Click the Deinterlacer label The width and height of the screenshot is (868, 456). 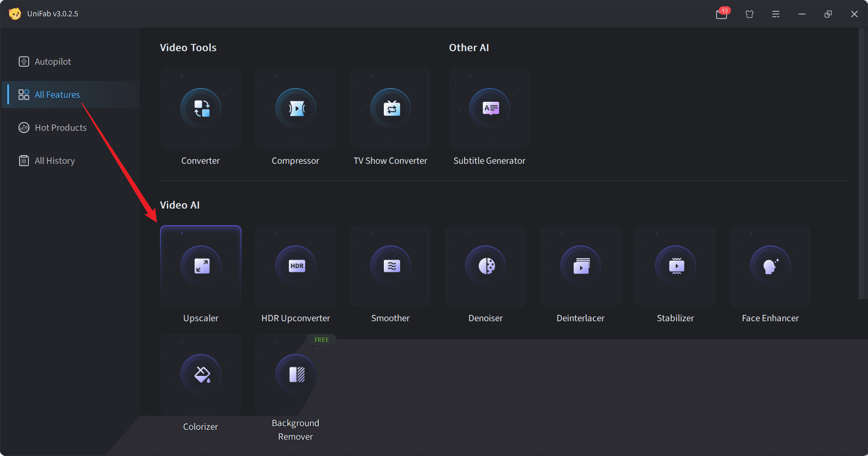tap(580, 318)
